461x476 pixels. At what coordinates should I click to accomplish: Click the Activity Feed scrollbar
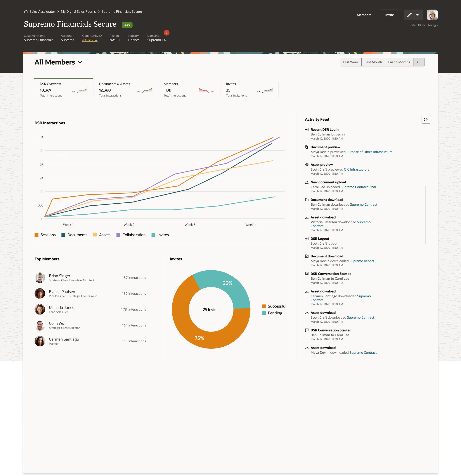(x=426, y=215)
